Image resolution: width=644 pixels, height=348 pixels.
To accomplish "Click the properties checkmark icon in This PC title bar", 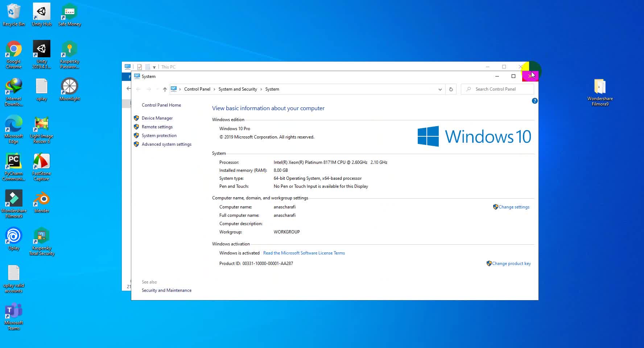I will pos(140,67).
